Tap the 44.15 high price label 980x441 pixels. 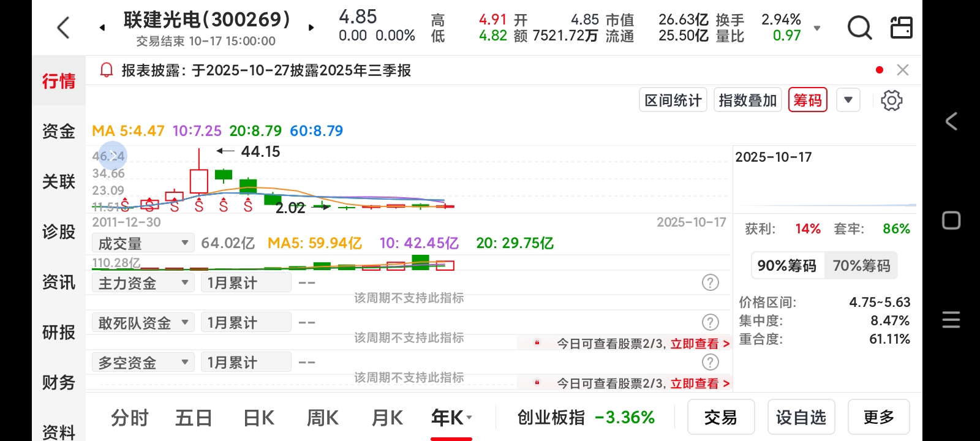pos(260,151)
